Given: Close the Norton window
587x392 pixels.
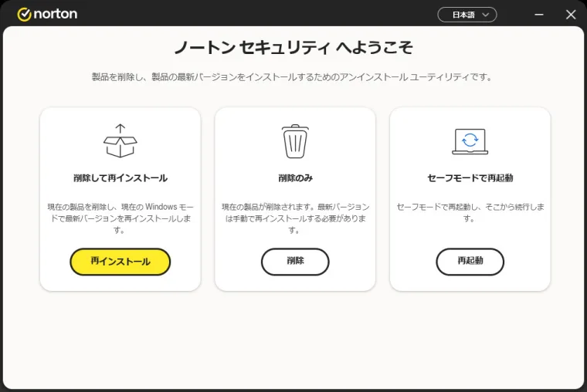Looking at the screenshot, I should [x=571, y=15].
